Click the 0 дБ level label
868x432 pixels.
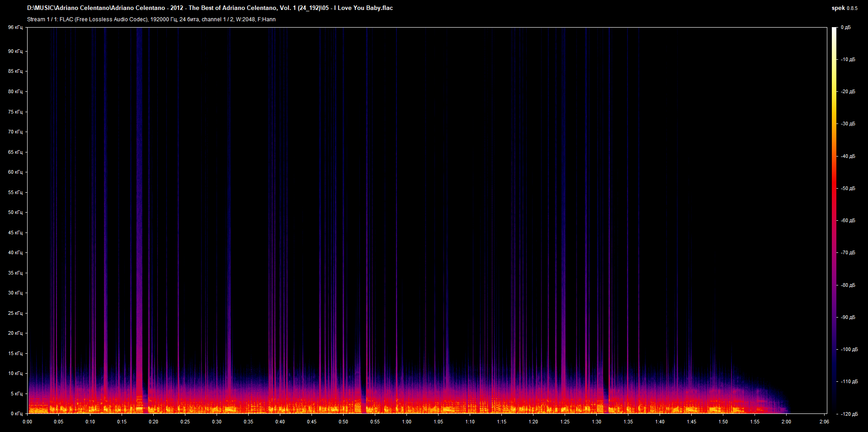(846, 28)
